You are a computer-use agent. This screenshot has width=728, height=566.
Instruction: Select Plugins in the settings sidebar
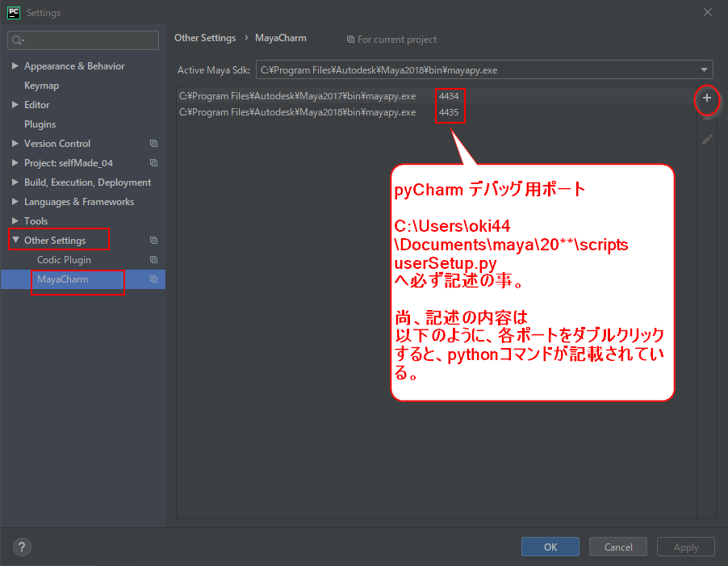coord(40,124)
